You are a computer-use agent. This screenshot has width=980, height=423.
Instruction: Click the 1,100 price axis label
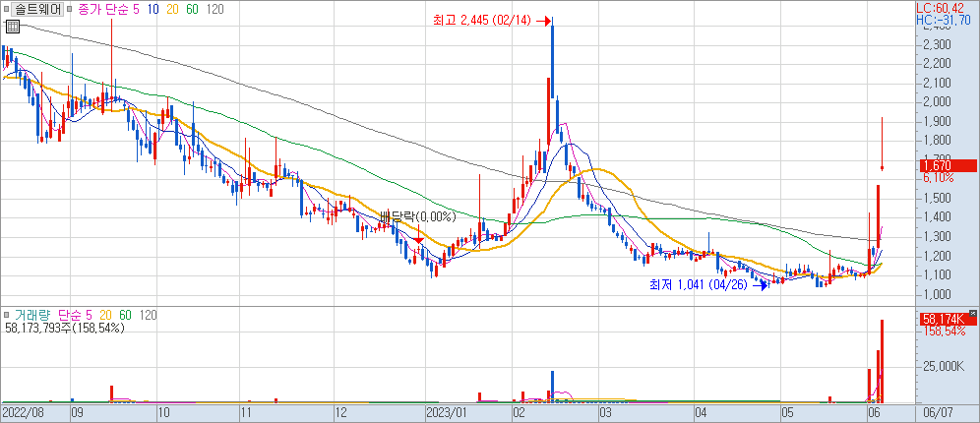click(x=939, y=274)
